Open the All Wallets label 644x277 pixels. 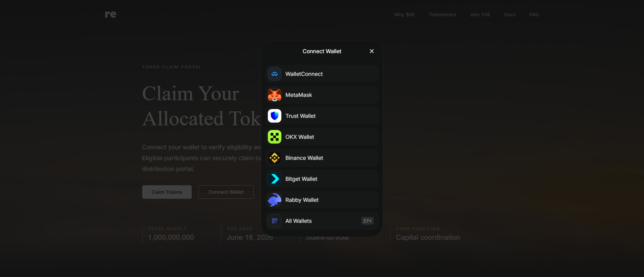click(x=299, y=221)
